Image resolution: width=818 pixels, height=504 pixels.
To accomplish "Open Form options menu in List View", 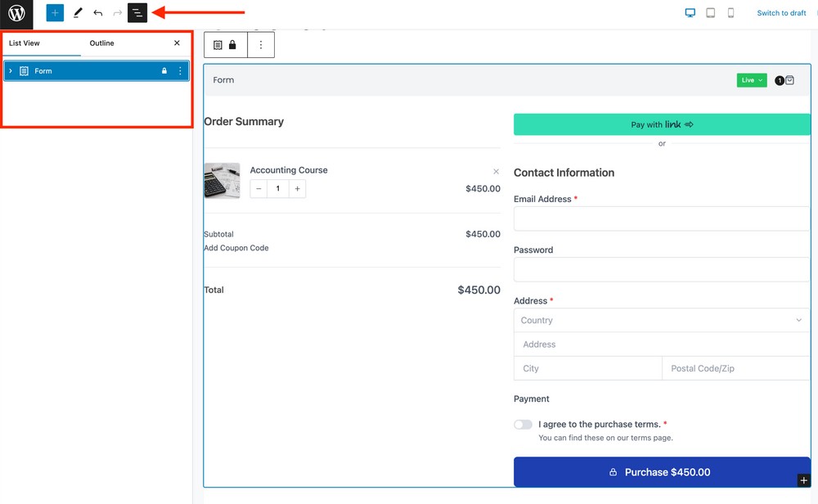I will (x=181, y=71).
